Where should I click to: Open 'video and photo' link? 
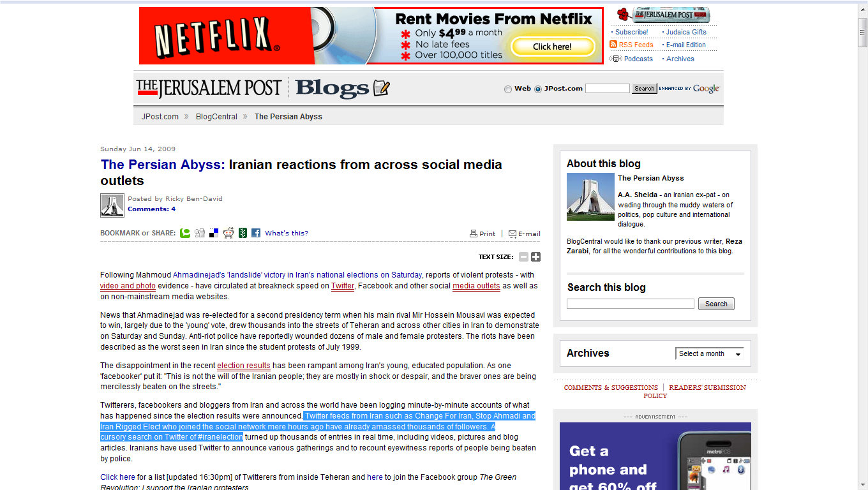128,286
